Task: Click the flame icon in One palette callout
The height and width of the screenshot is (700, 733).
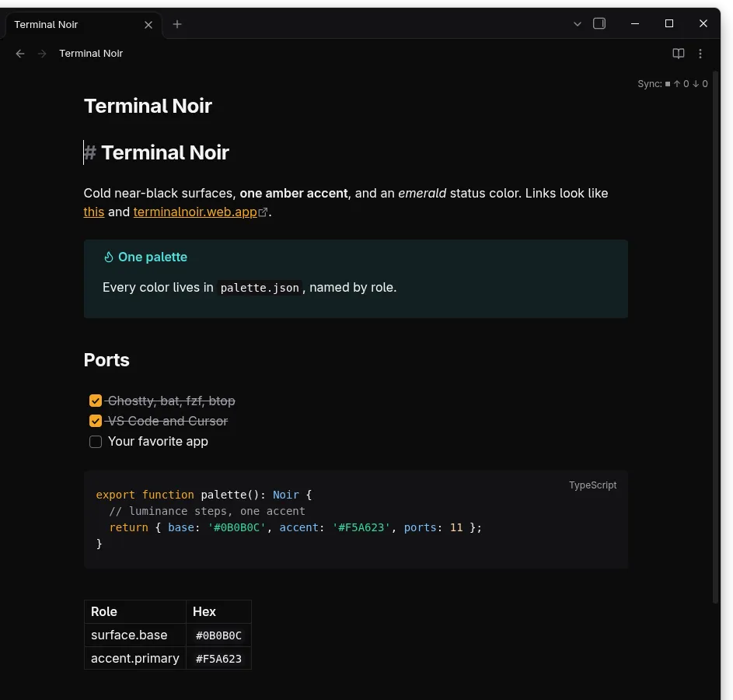Action: (x=109, y=257)
